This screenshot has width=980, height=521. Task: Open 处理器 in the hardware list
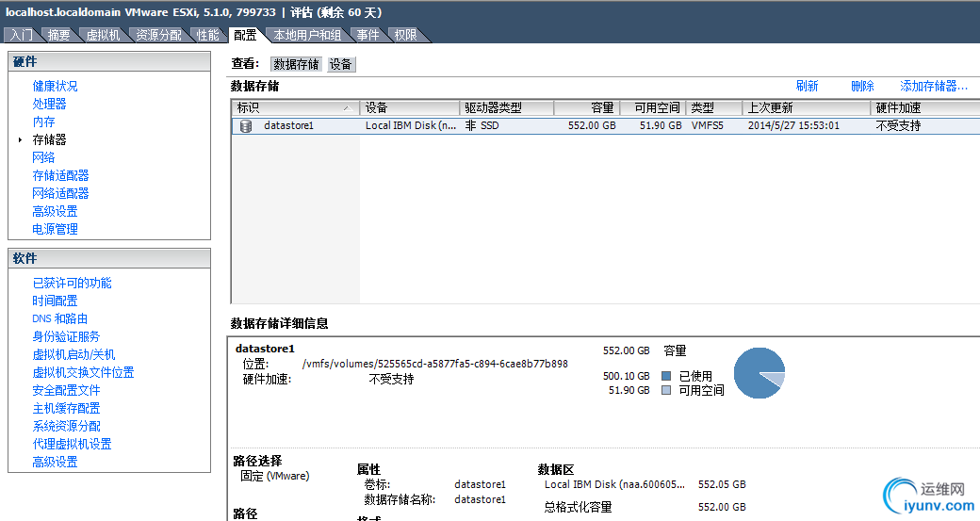[x=49, y=104]
